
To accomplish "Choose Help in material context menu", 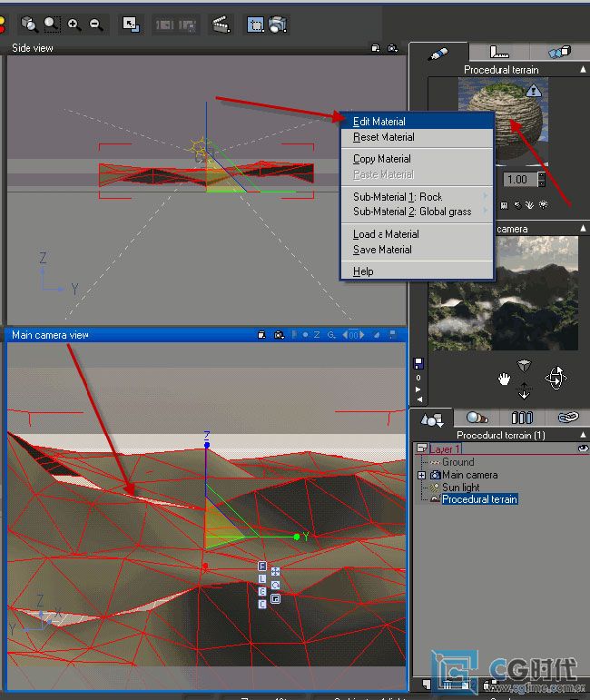I will point(417,271).
